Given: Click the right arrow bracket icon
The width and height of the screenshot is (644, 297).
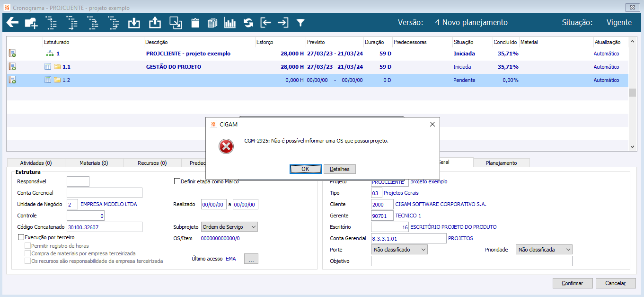Looking at the screenshot, I should coord(283,23).
